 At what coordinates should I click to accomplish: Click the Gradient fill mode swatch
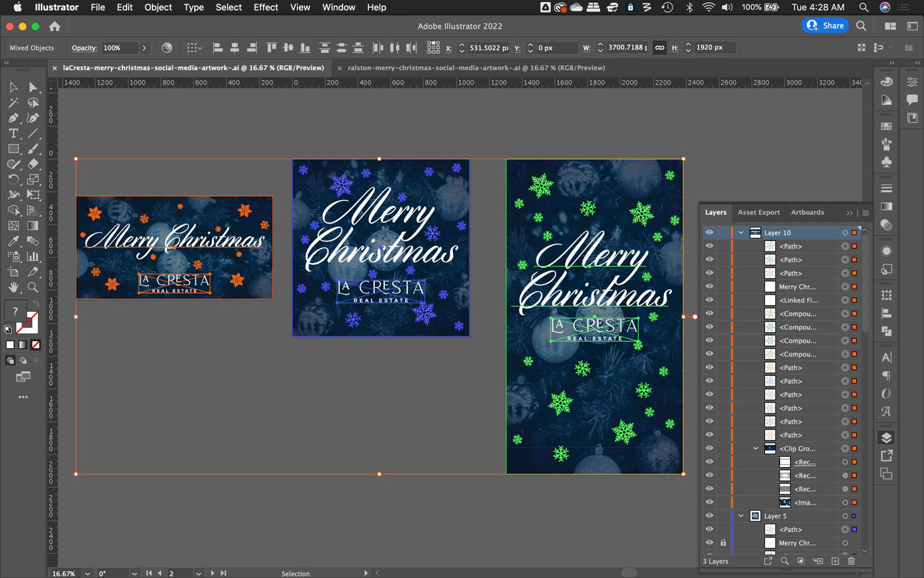pyautogui.click(x=23, y=345)
